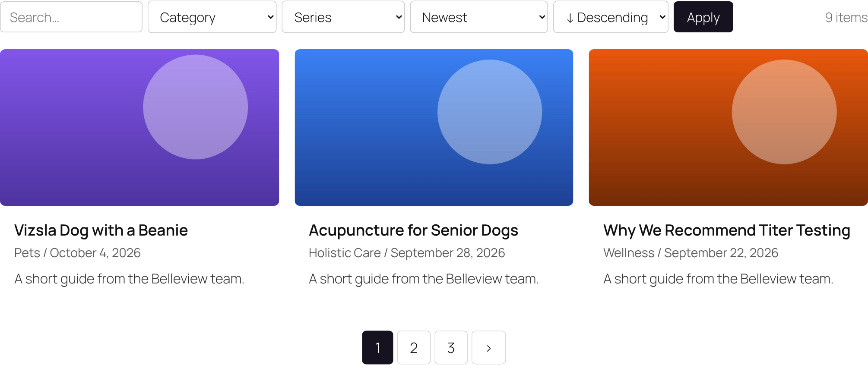The image size is (868, 365).
Task: Click 'Pets / October 4, 2026' text
Action: click(77, 253)
